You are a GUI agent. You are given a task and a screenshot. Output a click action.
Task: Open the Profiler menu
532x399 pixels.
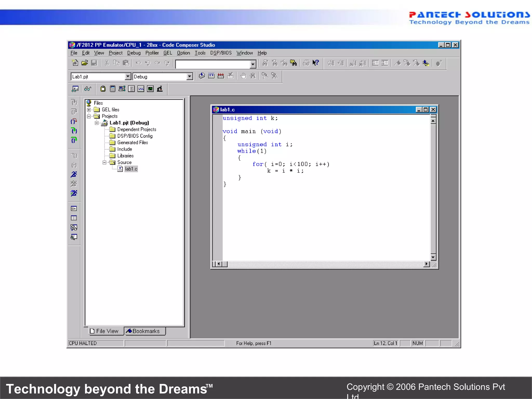pos(152,53)
